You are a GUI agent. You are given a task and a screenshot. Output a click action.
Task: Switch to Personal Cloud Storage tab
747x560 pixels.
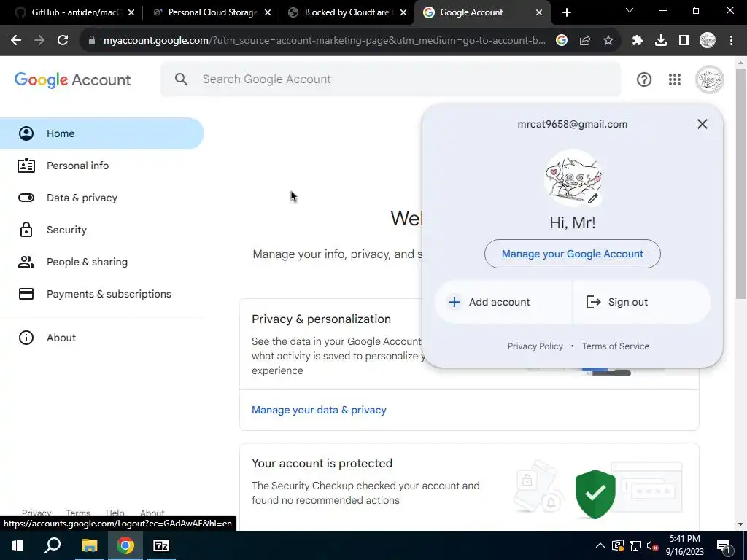(x=209, y=12)
